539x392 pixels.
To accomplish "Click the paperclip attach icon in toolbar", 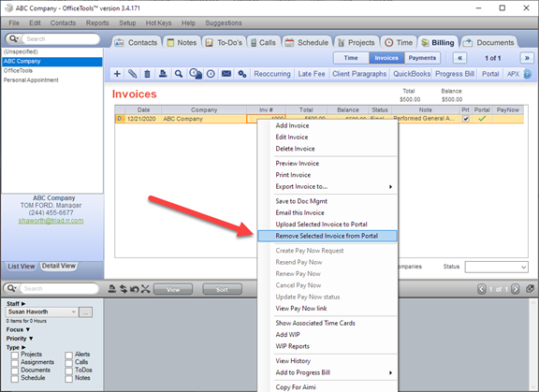I will click(x=132, y=74).
